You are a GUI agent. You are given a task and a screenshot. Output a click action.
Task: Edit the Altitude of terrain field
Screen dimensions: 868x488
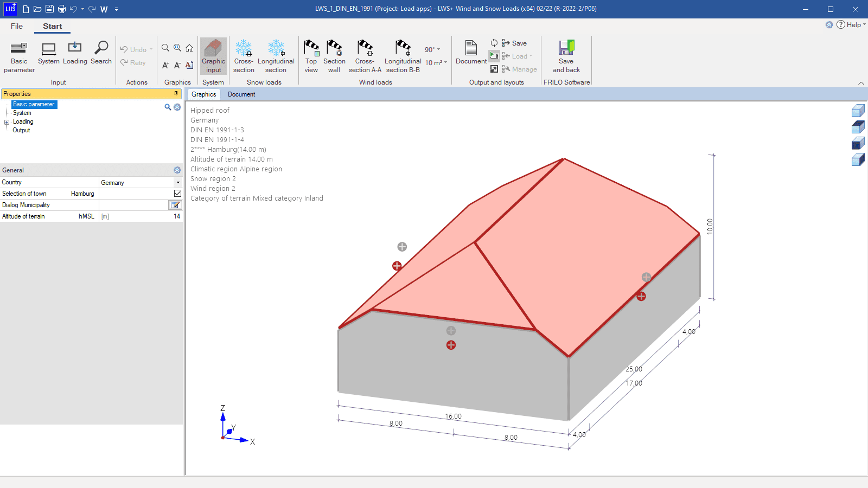tap(141, 216)
